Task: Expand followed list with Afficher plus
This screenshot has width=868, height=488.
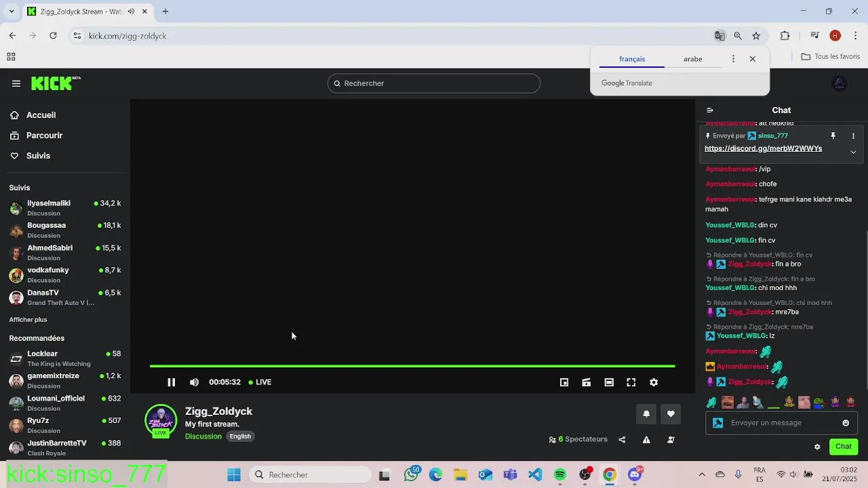Action: [28, 320]
